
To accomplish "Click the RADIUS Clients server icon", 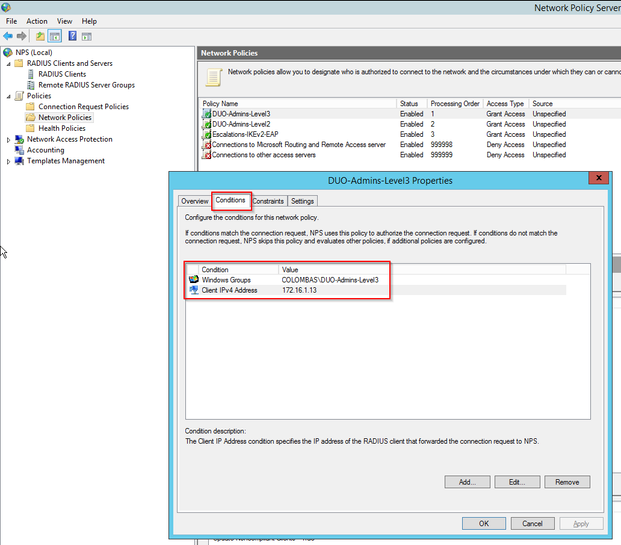I will pos(30,74).
